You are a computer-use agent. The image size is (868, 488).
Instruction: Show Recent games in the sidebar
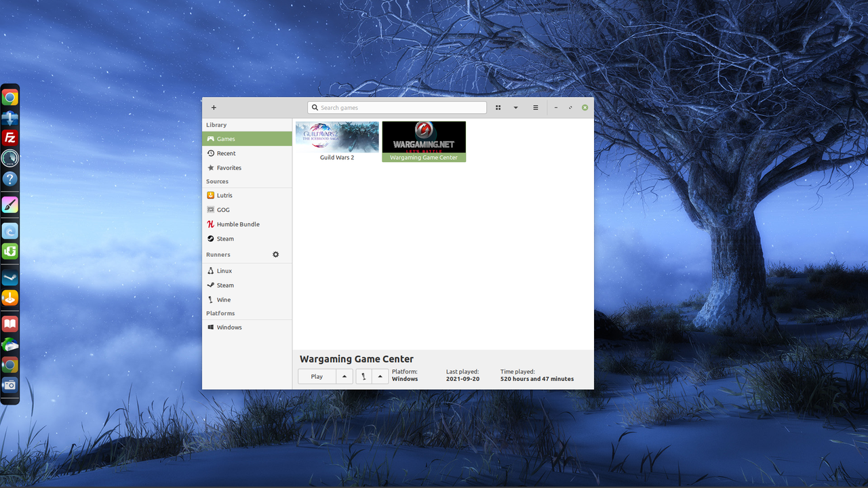tap(247, 153)
